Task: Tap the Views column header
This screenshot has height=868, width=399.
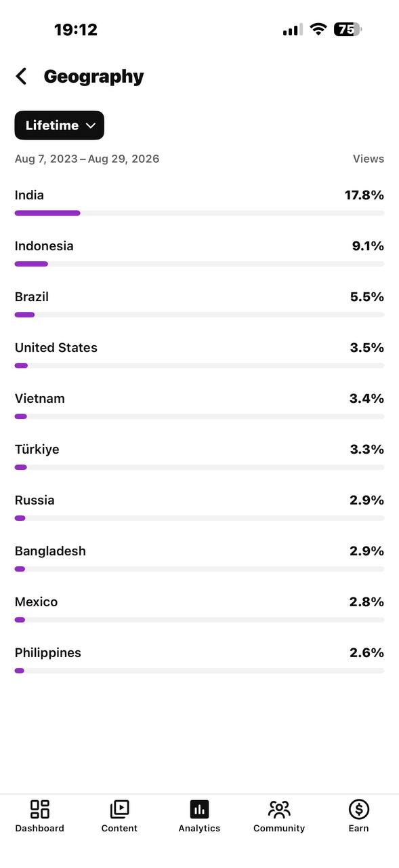Action: tap(369, 159)
